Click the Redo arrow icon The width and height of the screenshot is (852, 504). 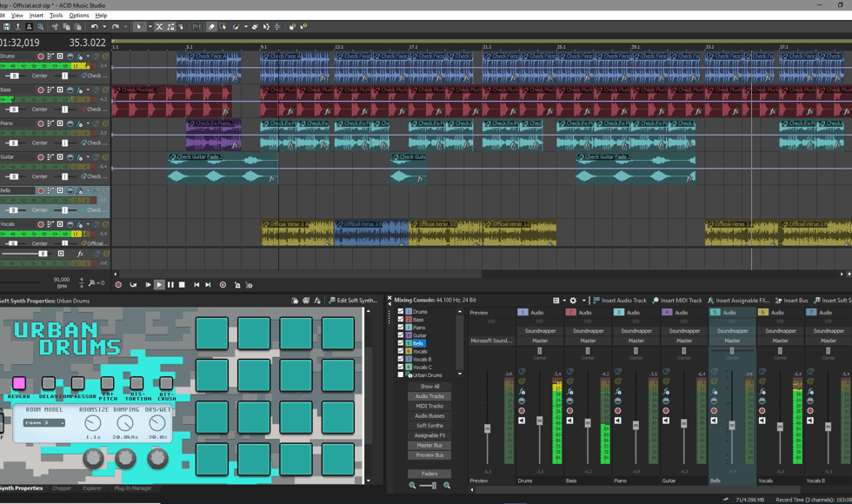coord(115,27)
